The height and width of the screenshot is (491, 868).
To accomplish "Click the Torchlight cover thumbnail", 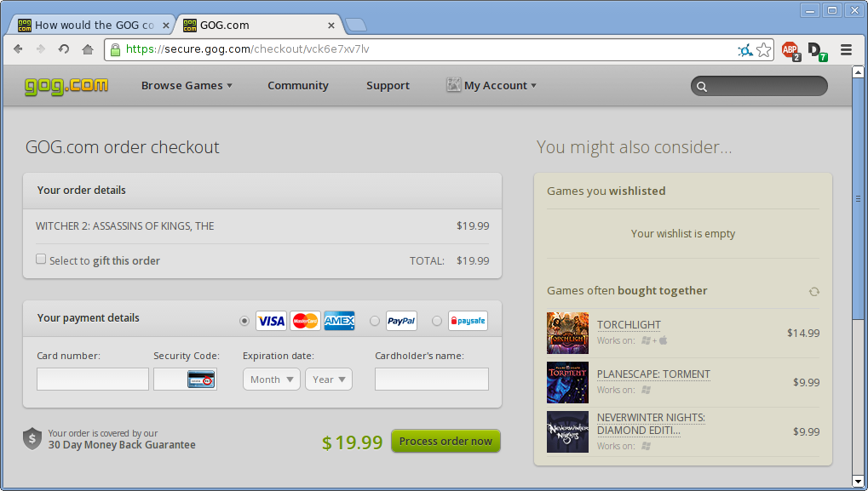I will (x=567, y=333).
